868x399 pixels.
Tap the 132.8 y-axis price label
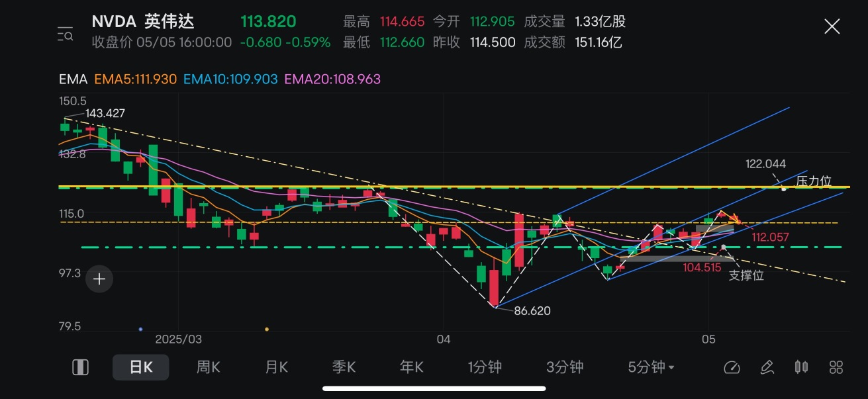73,154
